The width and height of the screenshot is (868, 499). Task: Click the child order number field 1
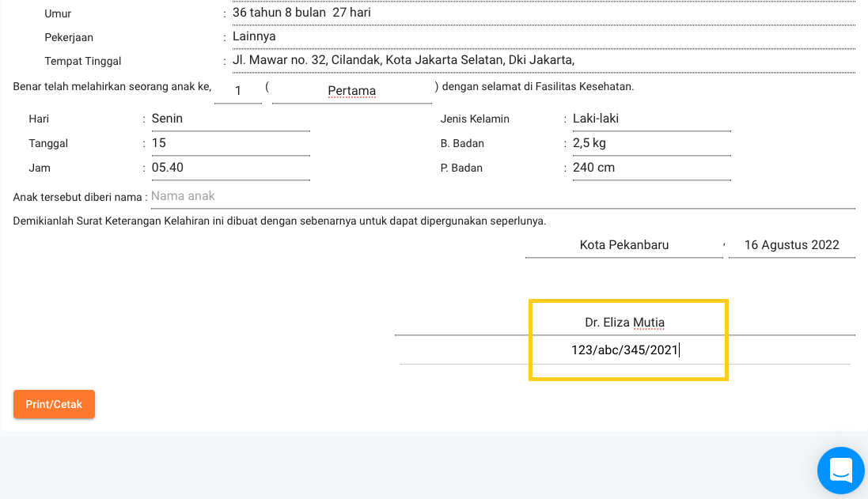pos(238,91)
